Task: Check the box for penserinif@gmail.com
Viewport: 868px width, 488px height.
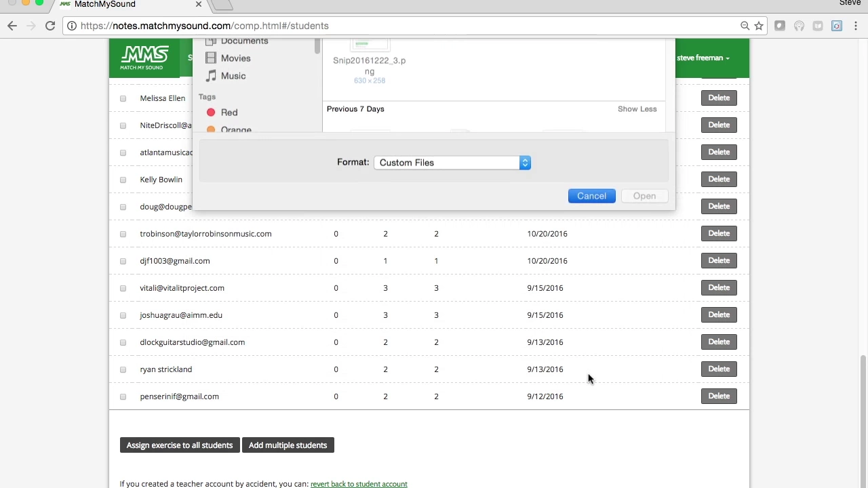Action: point(123,396)
